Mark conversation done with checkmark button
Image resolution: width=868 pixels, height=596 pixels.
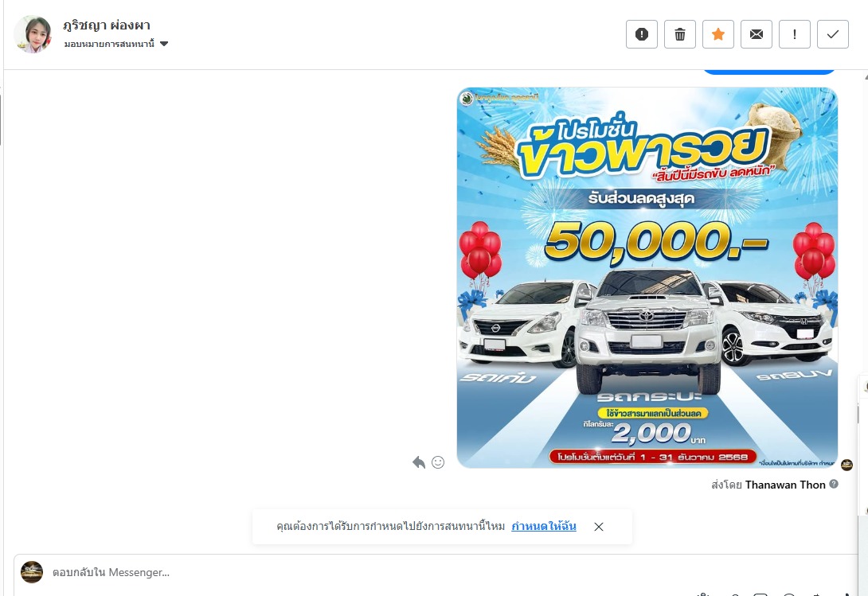point(833,34)
